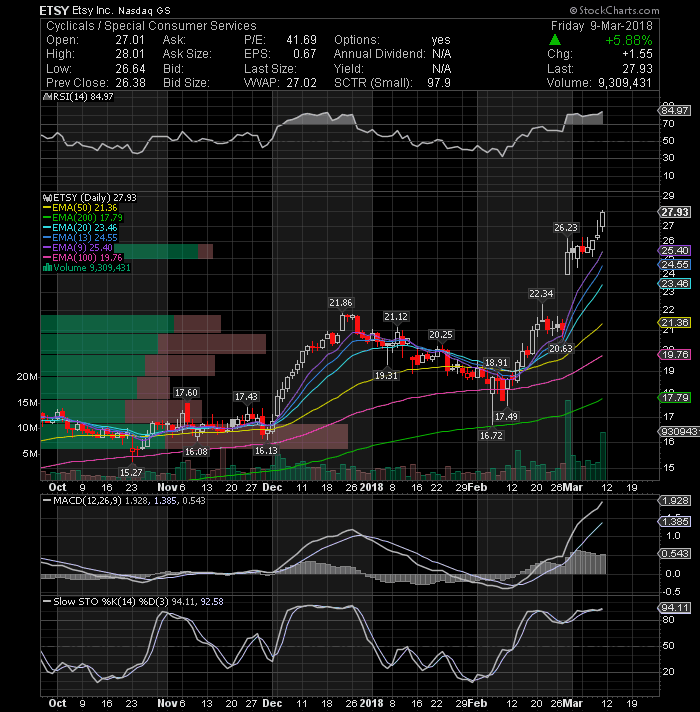Click the 22.34 price peak label

coord(541,294)
